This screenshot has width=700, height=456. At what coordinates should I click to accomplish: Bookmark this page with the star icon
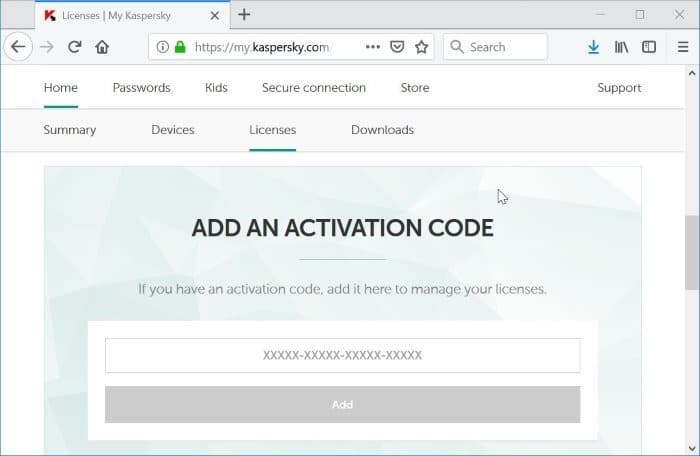click(x=421, y=47)
